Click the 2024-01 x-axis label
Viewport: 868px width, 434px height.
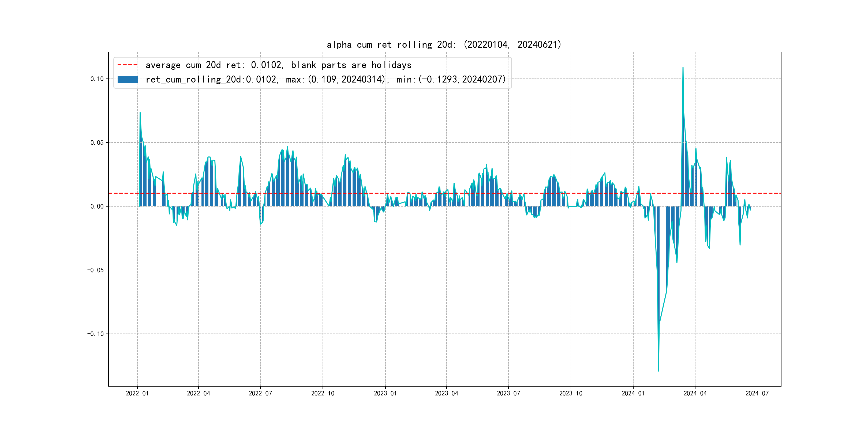(633, 393)
